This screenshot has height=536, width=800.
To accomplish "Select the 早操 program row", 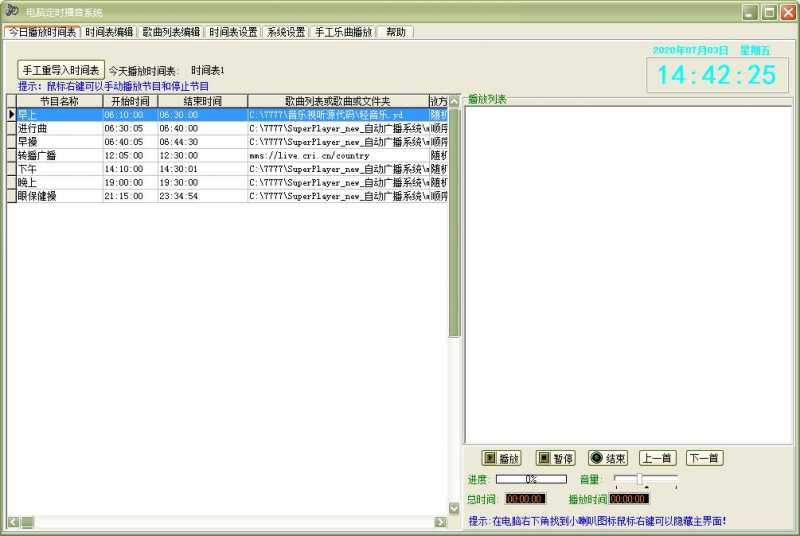I will click(x=227, y=142).
